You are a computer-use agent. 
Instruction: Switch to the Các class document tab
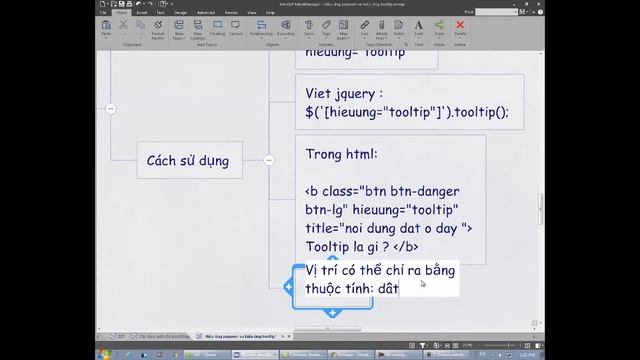pyautogui.click(x=160, y=336)
